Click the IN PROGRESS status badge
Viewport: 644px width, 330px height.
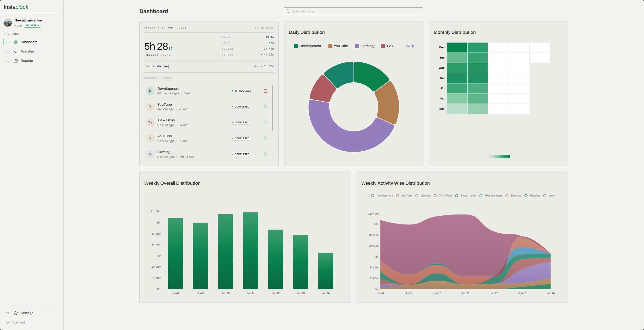point(241,91)
